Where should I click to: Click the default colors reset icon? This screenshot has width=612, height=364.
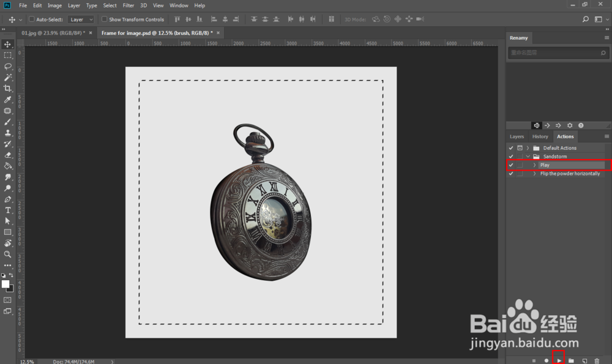(4, 275)
